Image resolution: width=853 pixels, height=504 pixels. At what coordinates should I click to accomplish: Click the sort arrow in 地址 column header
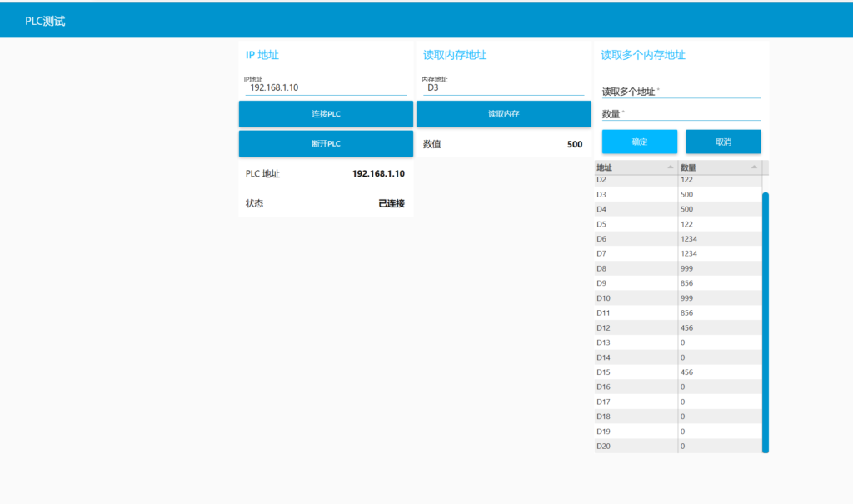[x=671, y=167]
